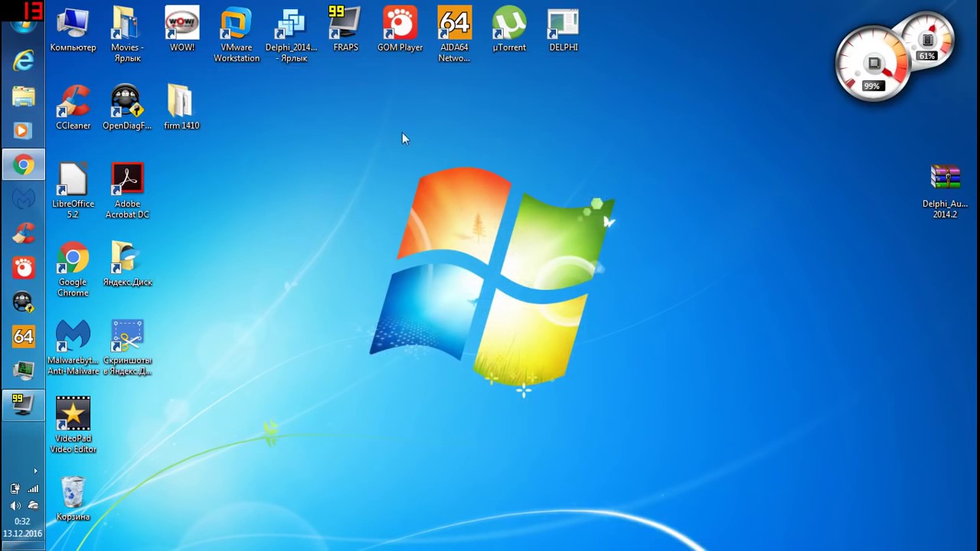Select the Adobe Acrobat DC shortcut
Screen dimensions: 980x551
click(127, 191)
